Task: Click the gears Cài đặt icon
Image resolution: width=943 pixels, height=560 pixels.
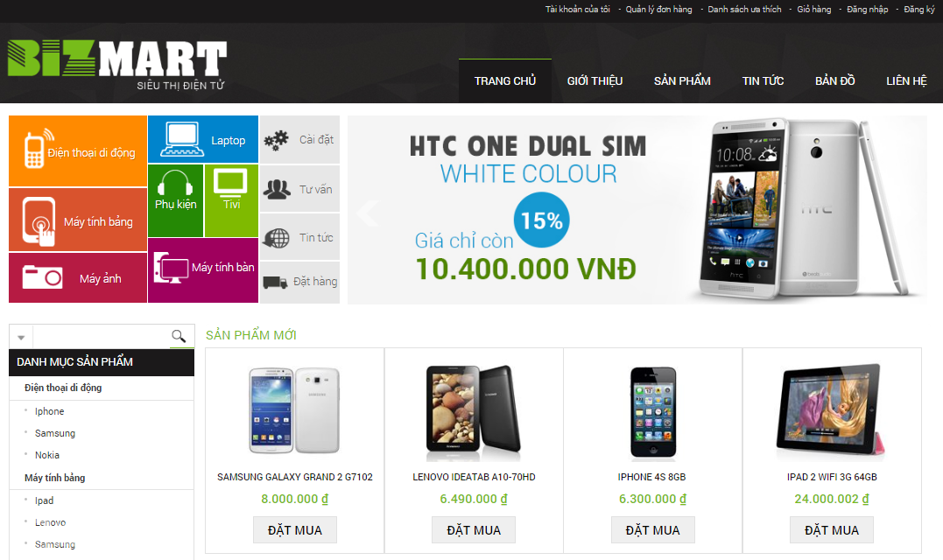Action: (277, 141)
